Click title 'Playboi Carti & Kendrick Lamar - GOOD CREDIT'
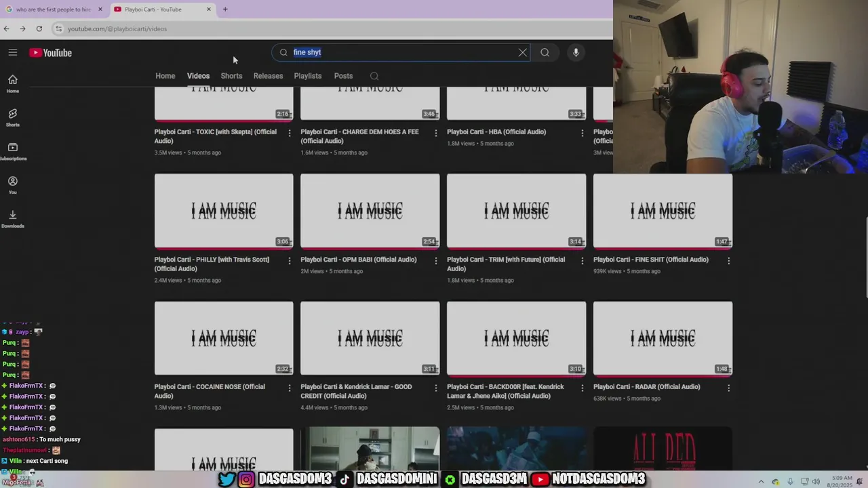This screenshot has width=868, height=488. [356, 391]
